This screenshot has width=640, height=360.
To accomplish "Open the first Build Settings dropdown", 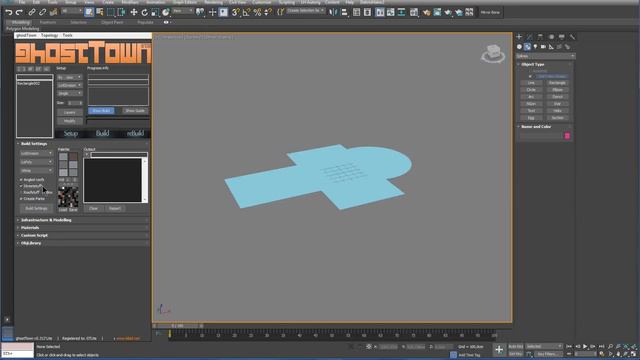I will coord(36,153).
